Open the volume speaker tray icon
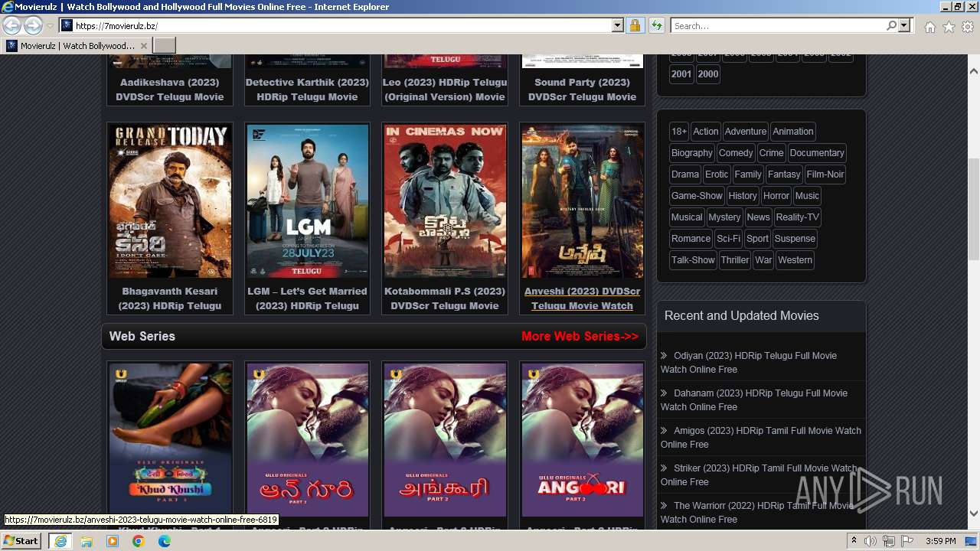 (871, 541)
